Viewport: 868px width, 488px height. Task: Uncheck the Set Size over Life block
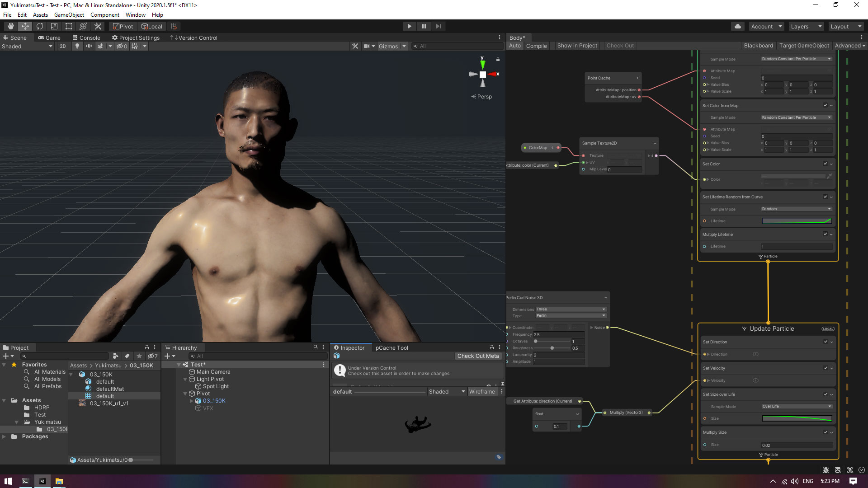(x=825, y=394)
